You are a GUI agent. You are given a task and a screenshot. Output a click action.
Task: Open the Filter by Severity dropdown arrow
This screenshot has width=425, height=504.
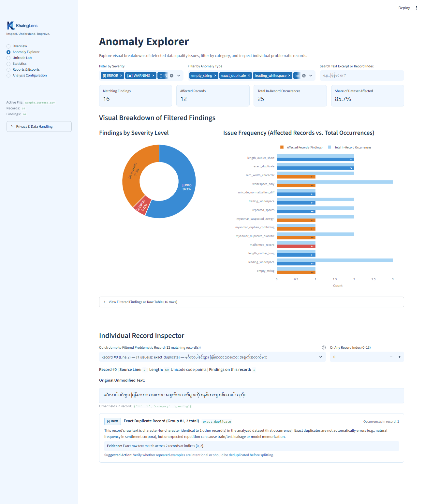[x=179, y=76]
